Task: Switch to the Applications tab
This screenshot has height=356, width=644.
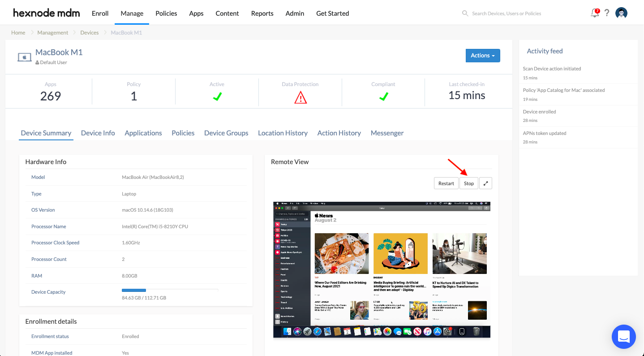Action: click(x=143, y=133)
